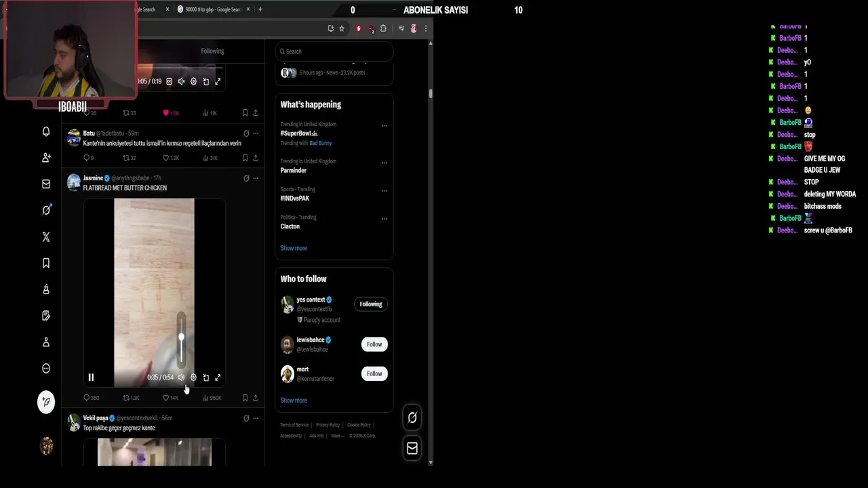
Task: Bookmark Batu's tweet
Action: (245, 158)
